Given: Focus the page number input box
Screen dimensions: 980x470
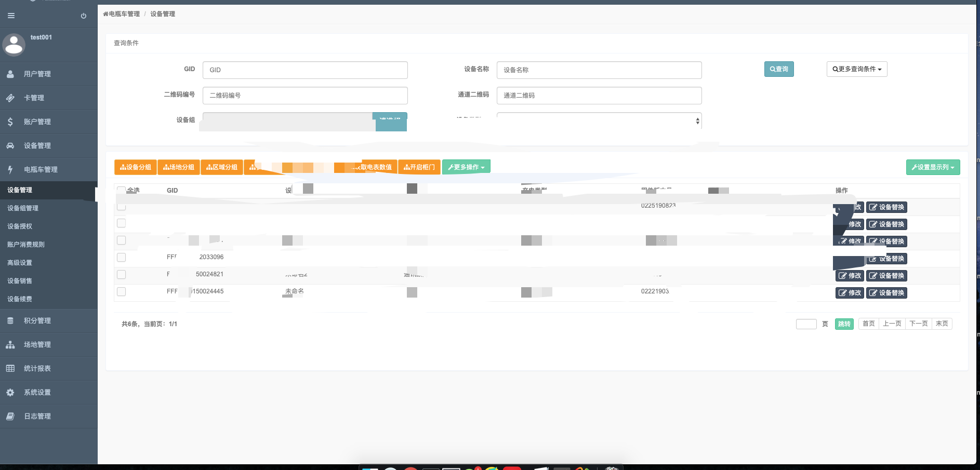Looking at the screenshot, I should point(806,324).
